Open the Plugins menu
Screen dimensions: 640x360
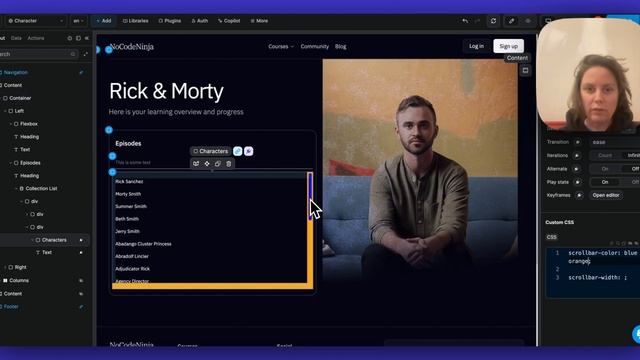tap(169, 21)
